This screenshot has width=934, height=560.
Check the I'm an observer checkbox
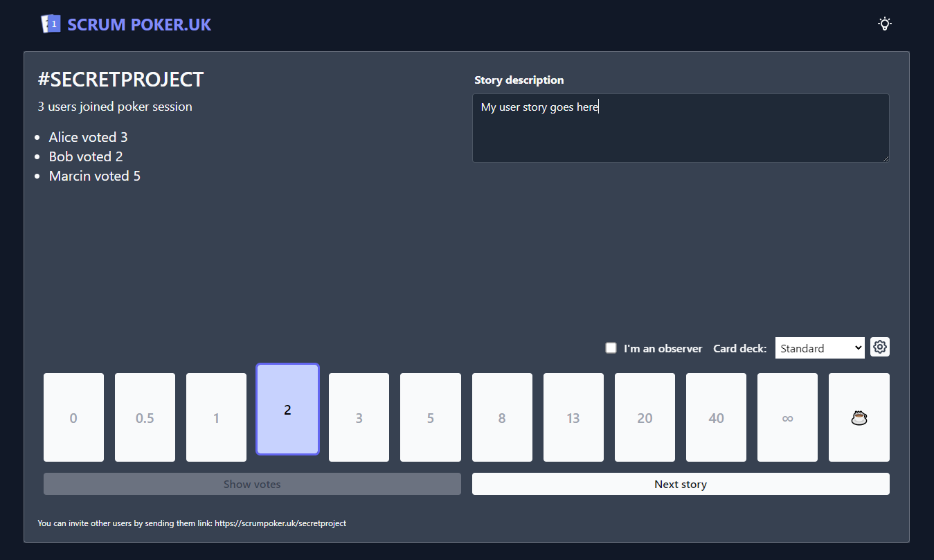611,347
